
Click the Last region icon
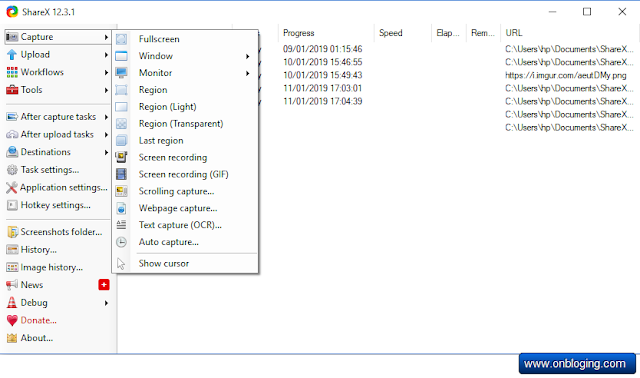121,141
